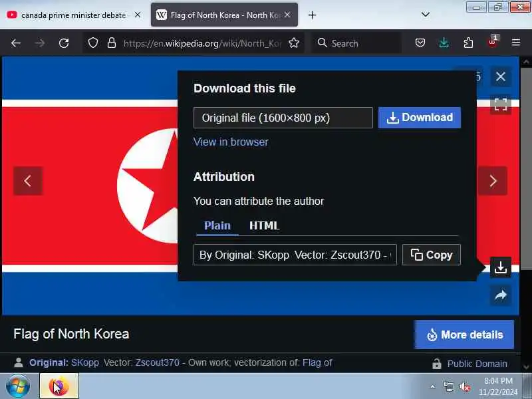The width and height of the screenshot is (532, 399).
Task: Expand the list all tabs chevron
Action: click(x=426, y=15)
